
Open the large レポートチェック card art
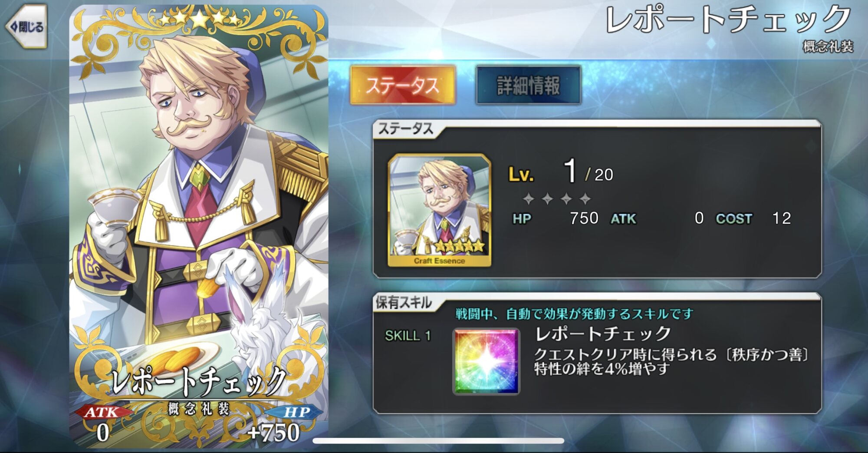[x=199, y=226]
